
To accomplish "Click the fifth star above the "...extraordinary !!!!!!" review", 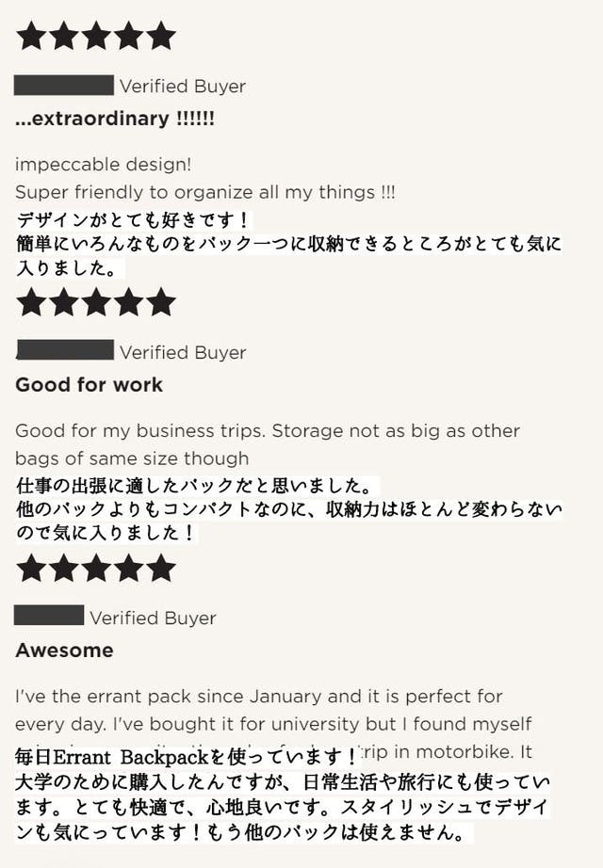I will pyautogui.click(x=161, y=36).
